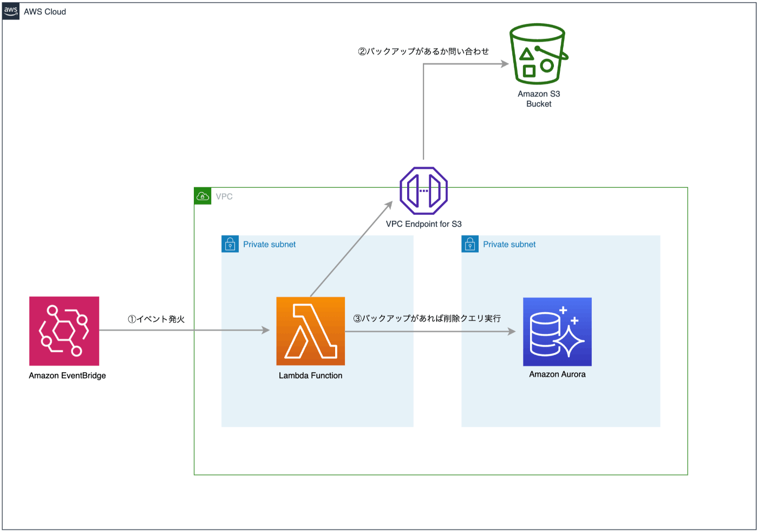The height and width of the screenshot is (532, 758).
Task: Click the Amazon Aurora database icon
Action: tap(557, 332)
